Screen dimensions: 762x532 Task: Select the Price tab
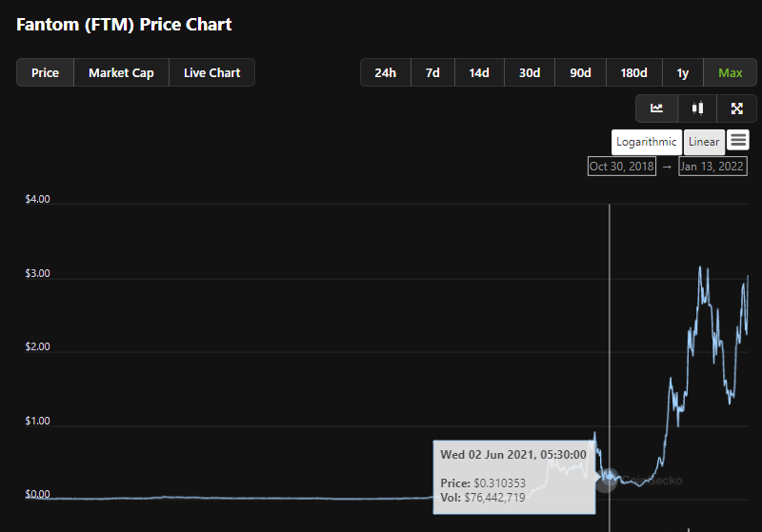point(45,73)
